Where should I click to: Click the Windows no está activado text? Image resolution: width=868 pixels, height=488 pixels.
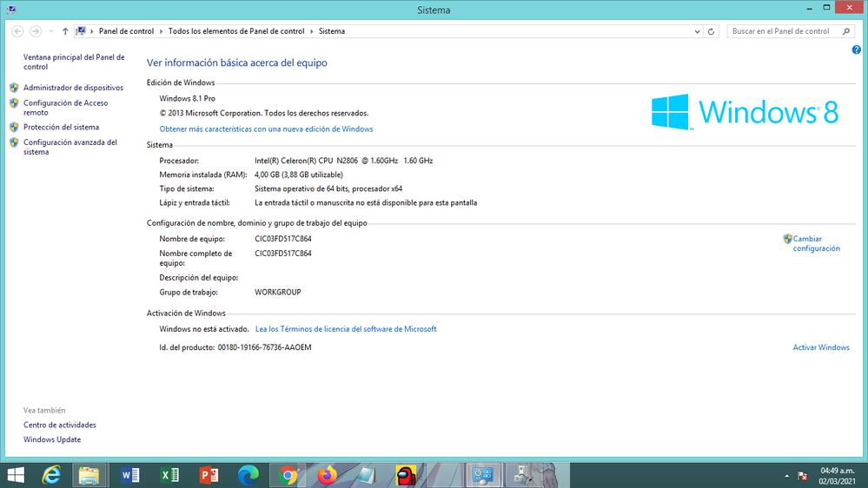[204, 329]
